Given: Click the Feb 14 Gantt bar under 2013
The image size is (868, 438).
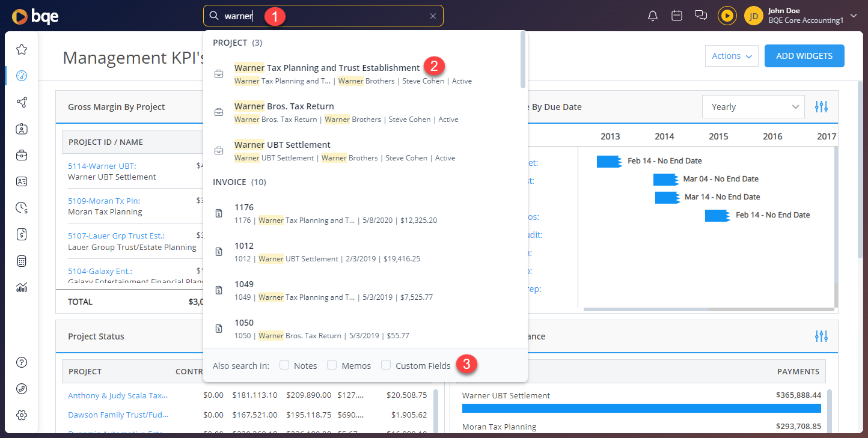Looking at the screenshot, I should pyautogui.click(x=609, y=161).
